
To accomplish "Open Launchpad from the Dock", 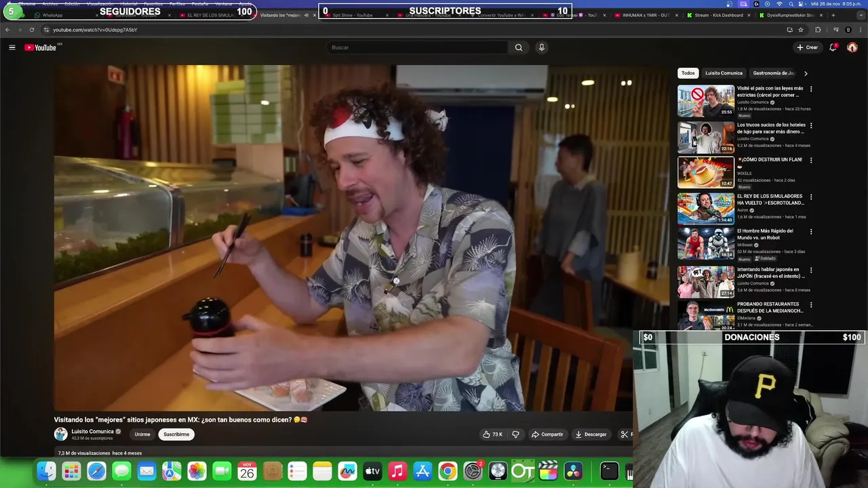I will pyautogui.click(x=71, y=471).
